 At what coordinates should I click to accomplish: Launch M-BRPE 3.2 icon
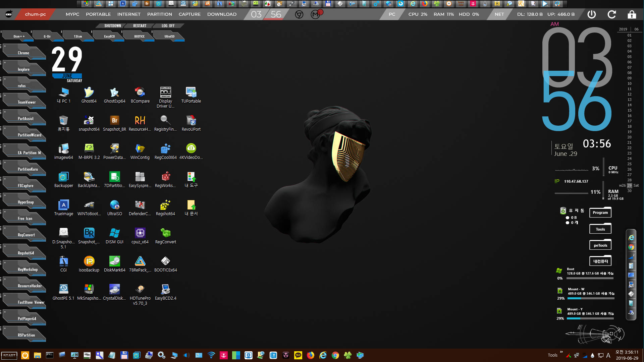[89, 151]
